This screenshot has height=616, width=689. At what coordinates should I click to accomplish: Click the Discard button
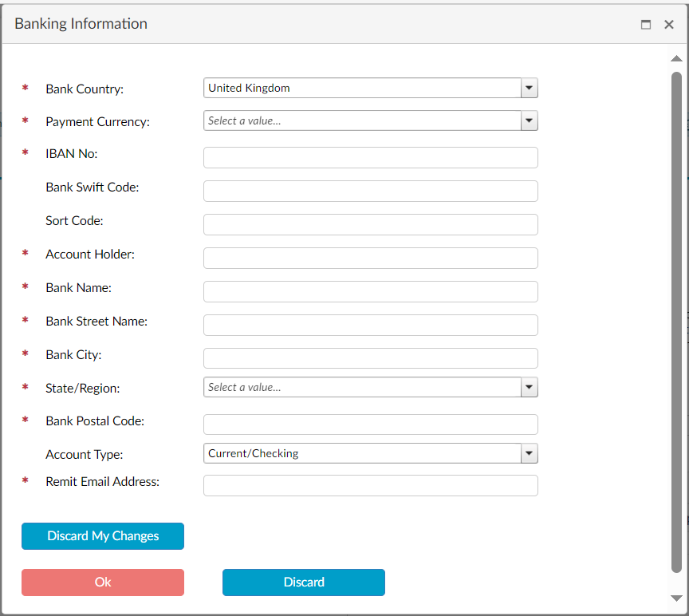tap(303, 582)
